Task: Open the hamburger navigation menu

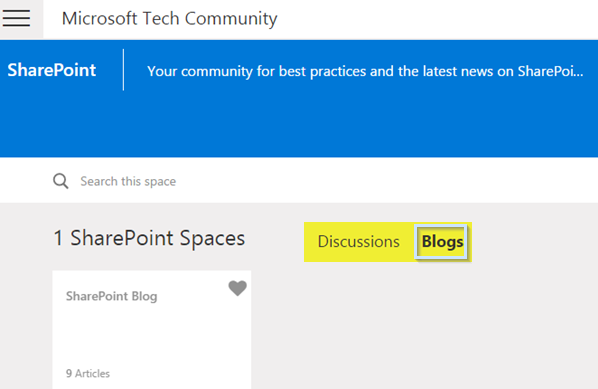Action: (16, 18)
